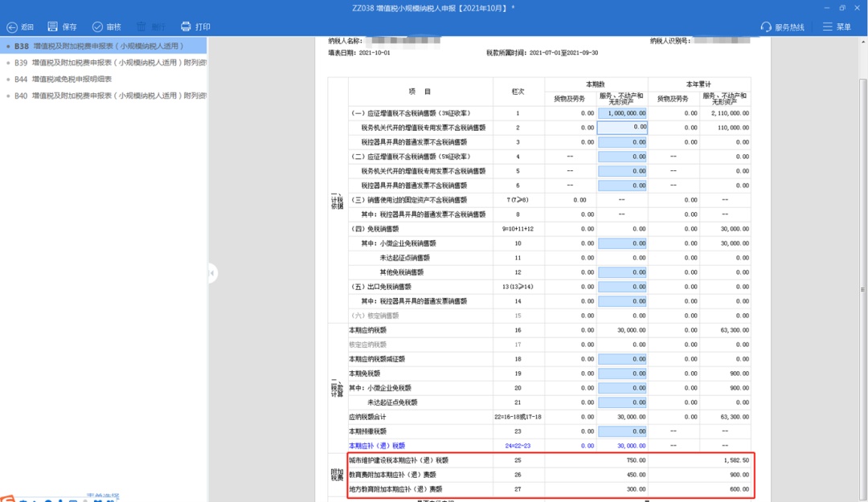Open the B39 附列资料 form
868x502 pixels.
coord(103,63)
